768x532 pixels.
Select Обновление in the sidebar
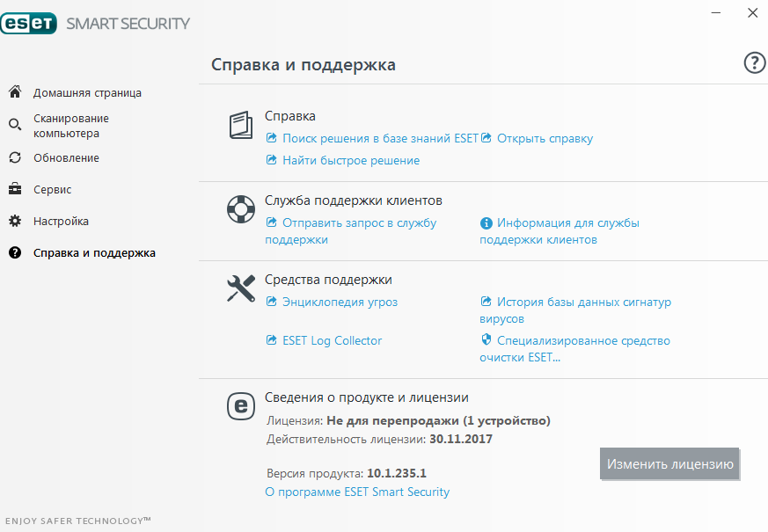66,158
